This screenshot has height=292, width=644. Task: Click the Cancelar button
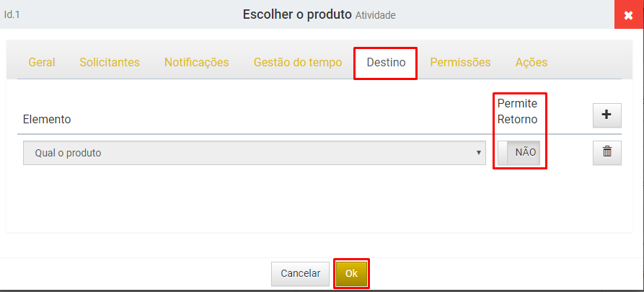click(x=300, y=273)
